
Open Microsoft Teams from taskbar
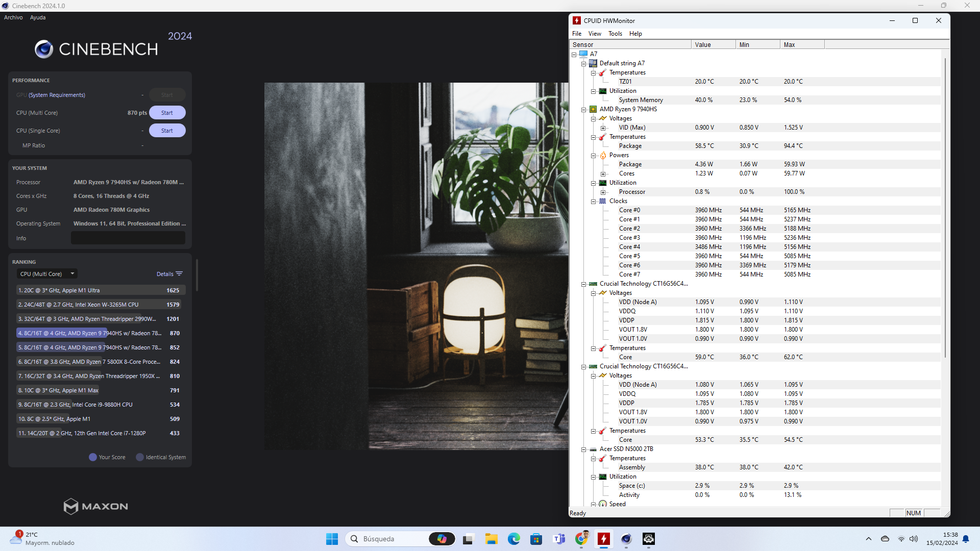pyautogui.click(x=559, y=539)
